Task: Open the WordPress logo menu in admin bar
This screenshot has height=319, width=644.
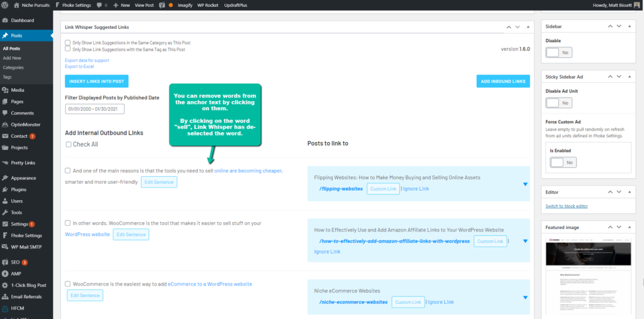Action: pyautogui.click(x=5, y=5)
